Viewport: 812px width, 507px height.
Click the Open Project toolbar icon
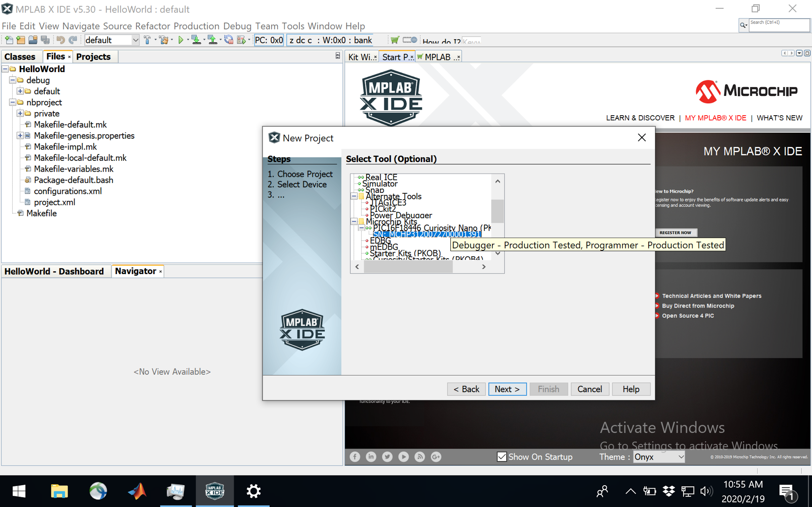32,40
